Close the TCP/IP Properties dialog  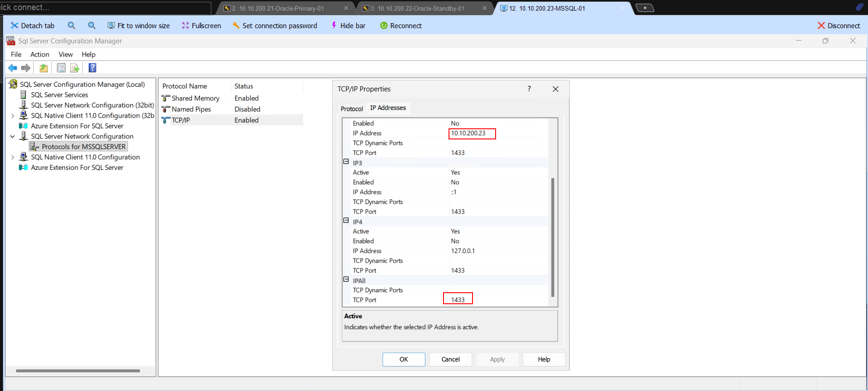pos(556,89)
